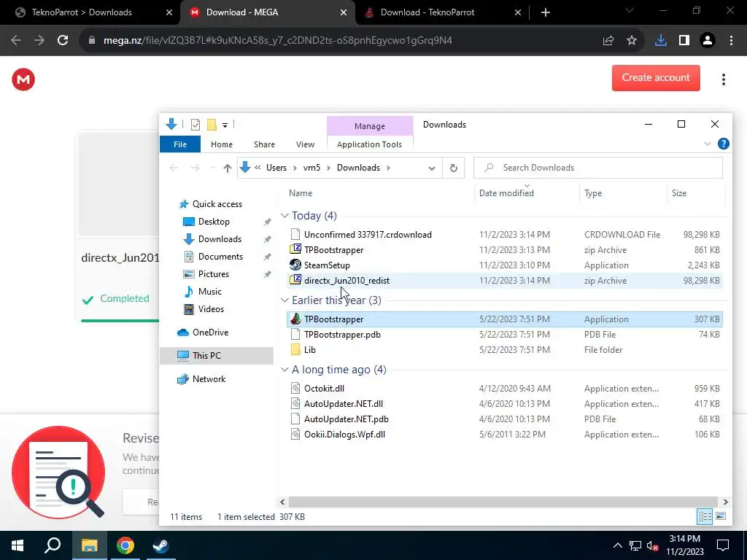The height and width of the screenshot is (560, 747).
Task: Go up one folder level in Explorer
Action: point(228,168)
